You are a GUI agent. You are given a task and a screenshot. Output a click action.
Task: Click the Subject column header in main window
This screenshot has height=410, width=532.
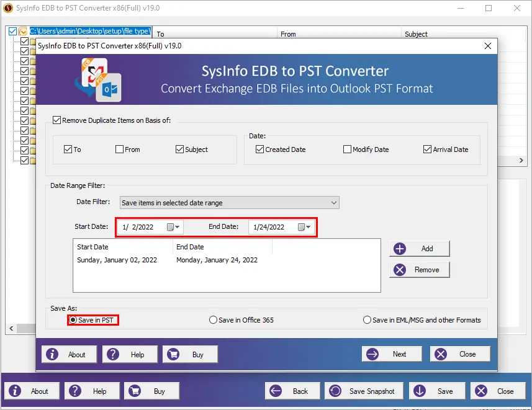click(416, 34)
